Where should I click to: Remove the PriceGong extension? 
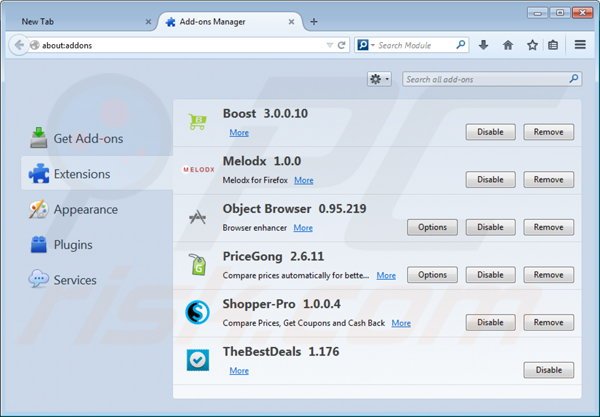548,275
